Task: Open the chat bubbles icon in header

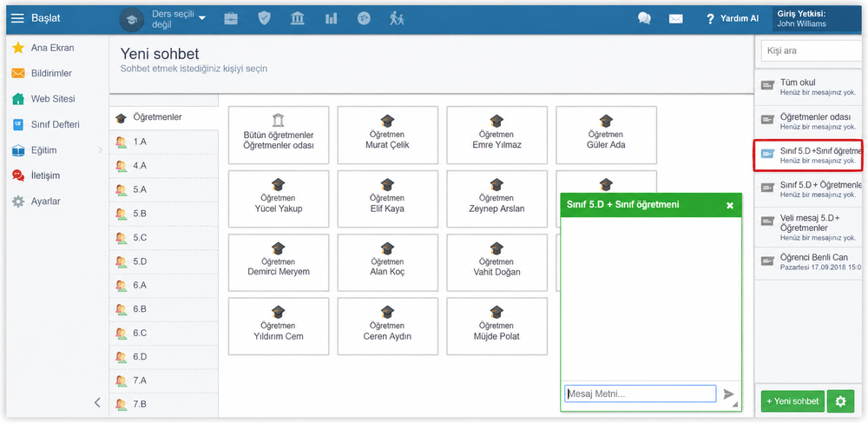Action: pos(644,18)
